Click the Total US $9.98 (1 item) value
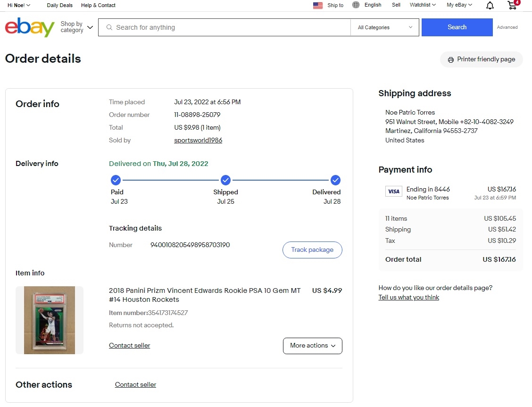Screen dimensions: 532x407 (x=197, y=127)
